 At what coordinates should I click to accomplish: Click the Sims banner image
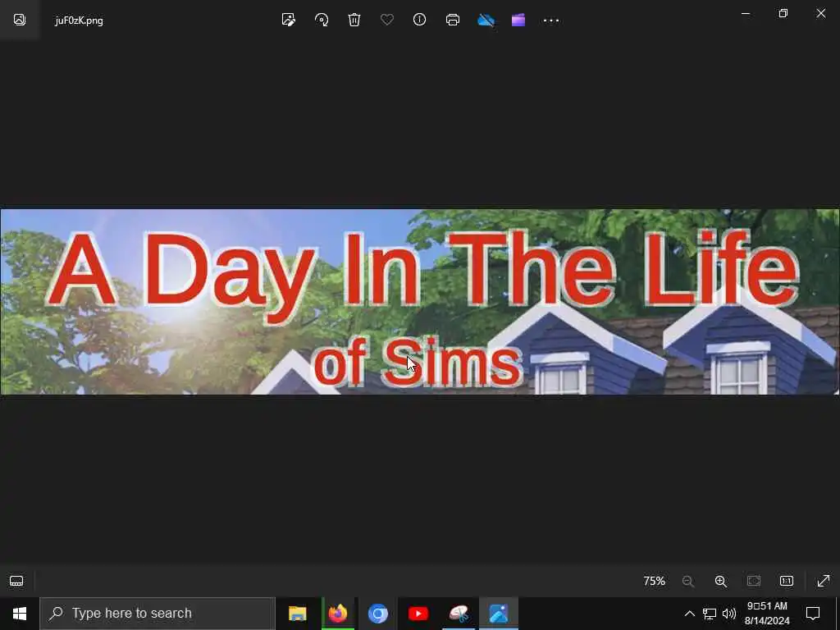[420, 302]
